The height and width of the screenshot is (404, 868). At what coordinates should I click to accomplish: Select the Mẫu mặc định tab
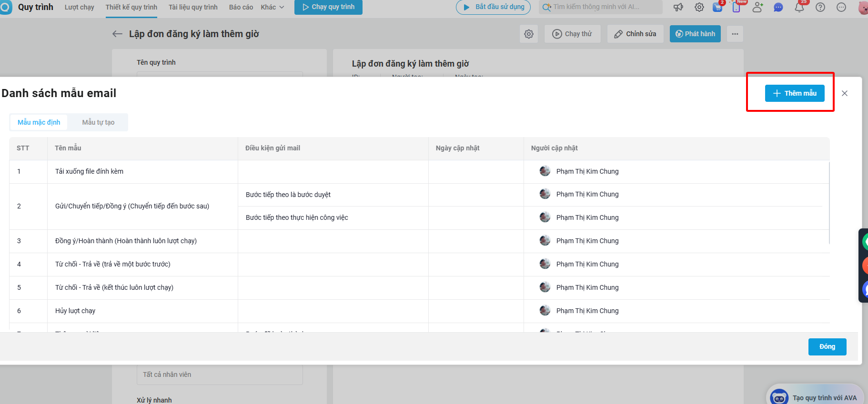coord(39,122)
